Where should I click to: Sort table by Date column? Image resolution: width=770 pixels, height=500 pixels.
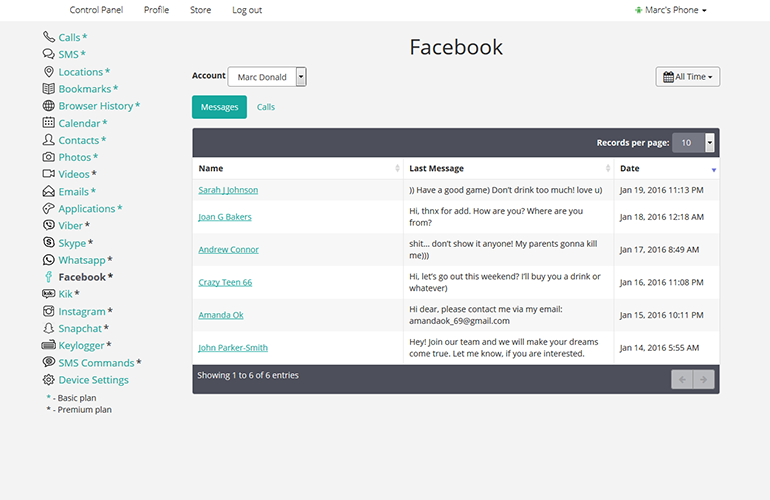(x=666, y=168)
